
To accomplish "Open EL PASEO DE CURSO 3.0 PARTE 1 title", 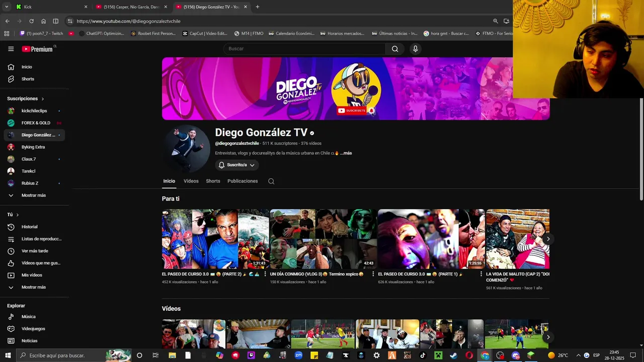I will [x=421, y=275].
